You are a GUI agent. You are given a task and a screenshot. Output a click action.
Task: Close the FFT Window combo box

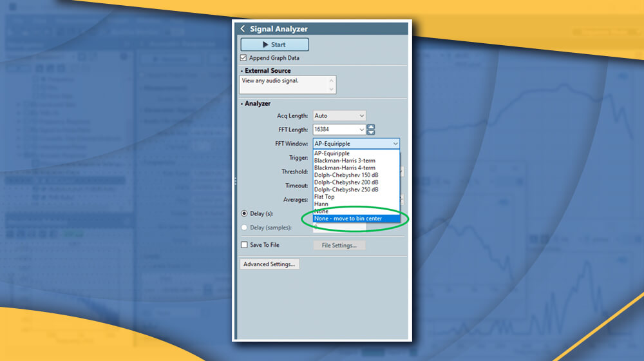tap(395, 144)
